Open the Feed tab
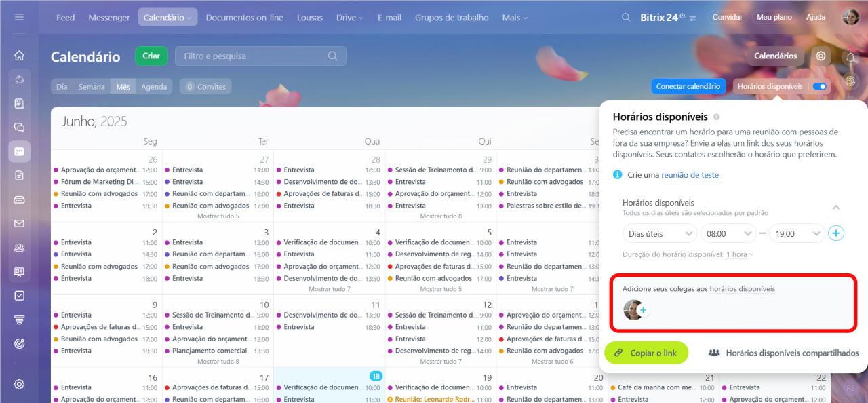Viewport: 868px width, 403px height. 66,18
